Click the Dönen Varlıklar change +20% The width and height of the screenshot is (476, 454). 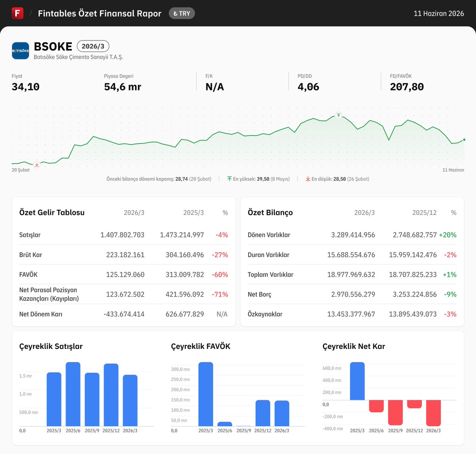(x=447, y=235)
